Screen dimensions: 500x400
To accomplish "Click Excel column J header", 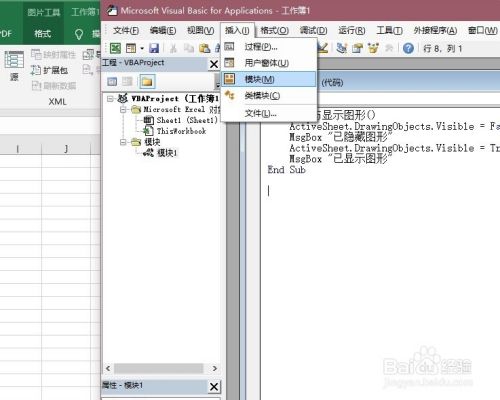I will 66,149.
